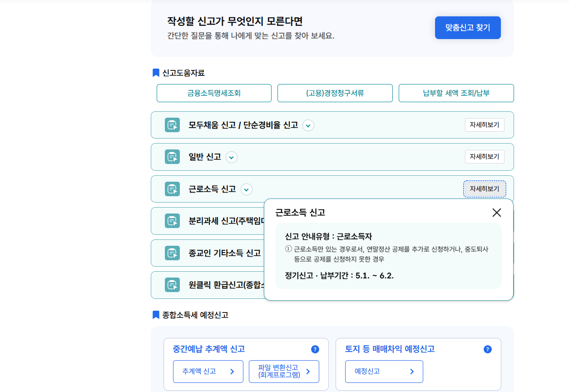
Task: Click the 일반 신고 title text
Action: (x=205, y=157)
